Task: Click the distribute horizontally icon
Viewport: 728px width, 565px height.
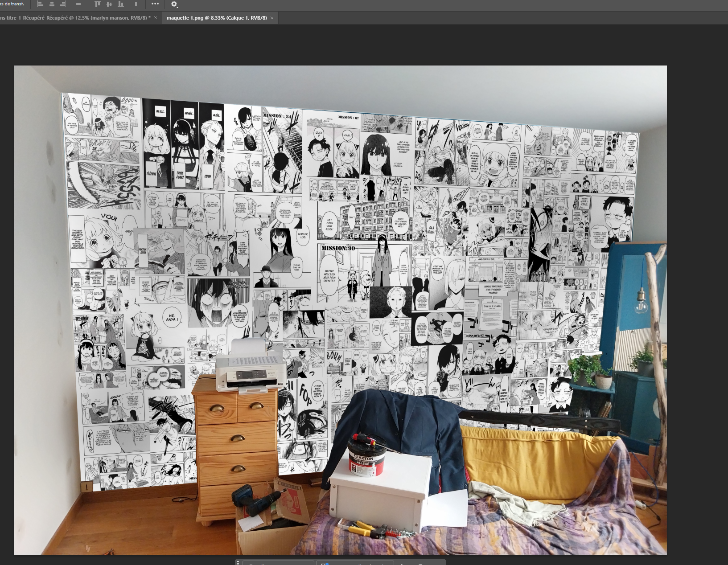Action: (x=136, y=4)
